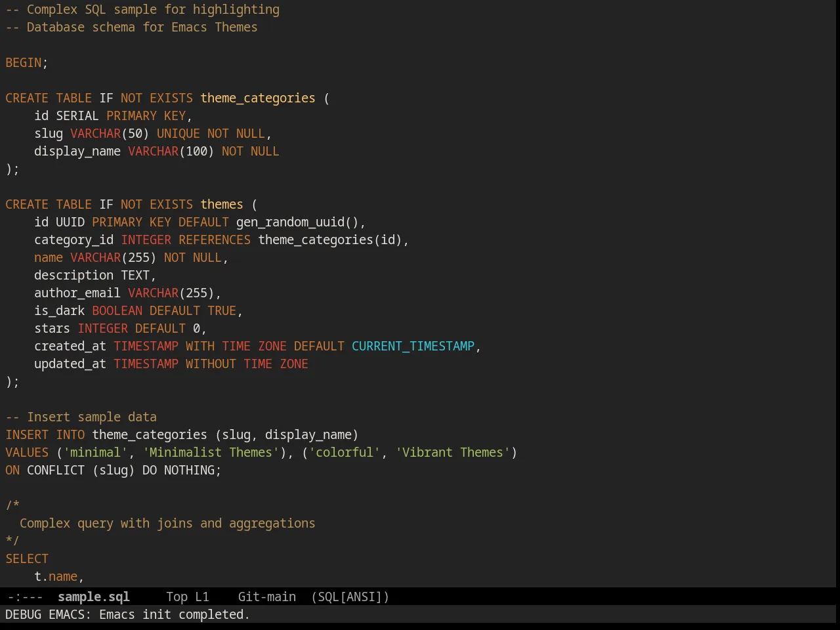Click the Git-main version control indicator
Image resolution: width=840 pixels, height=630 pixels.
tap(266, 597)
